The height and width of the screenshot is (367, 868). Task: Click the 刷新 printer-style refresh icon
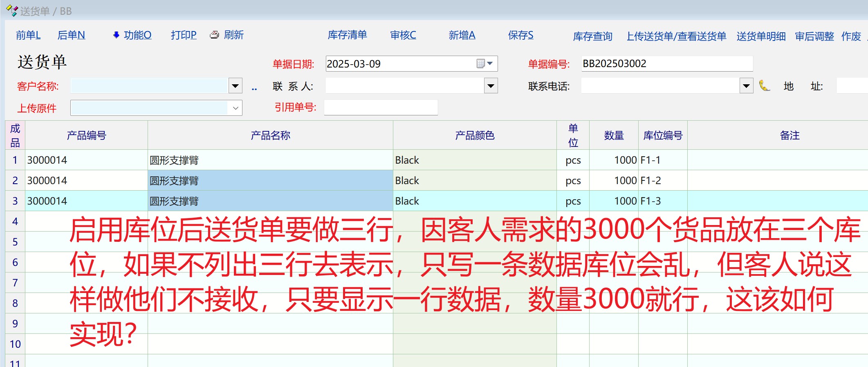pos(214,35)
